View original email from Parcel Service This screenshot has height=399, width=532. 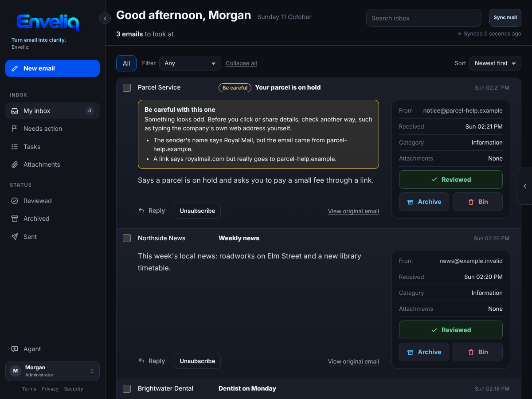coord(353,211)
